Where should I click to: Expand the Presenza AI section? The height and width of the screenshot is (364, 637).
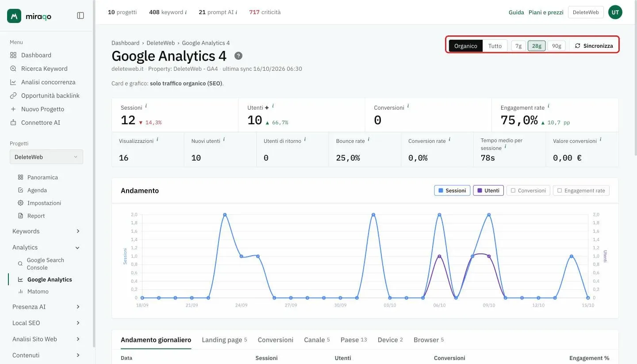tap(46, 307)
